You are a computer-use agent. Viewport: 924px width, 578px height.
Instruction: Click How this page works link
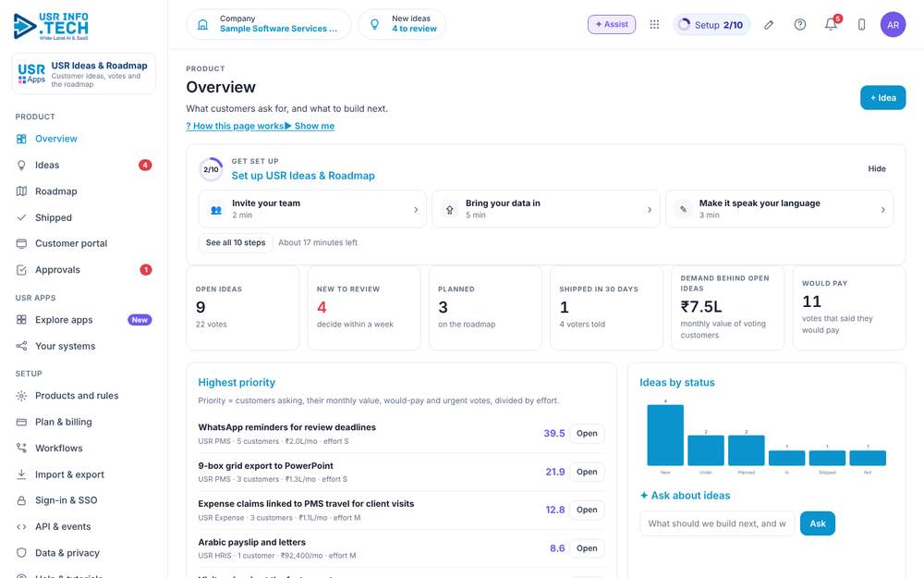click(235, 126)
